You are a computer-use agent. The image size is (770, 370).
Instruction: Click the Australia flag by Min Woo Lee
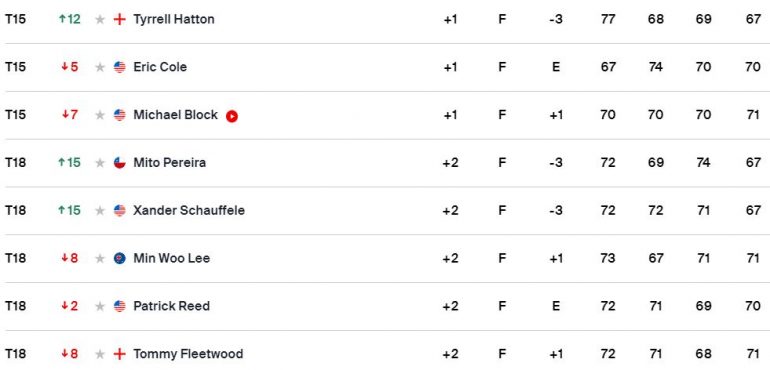[119, 258]
